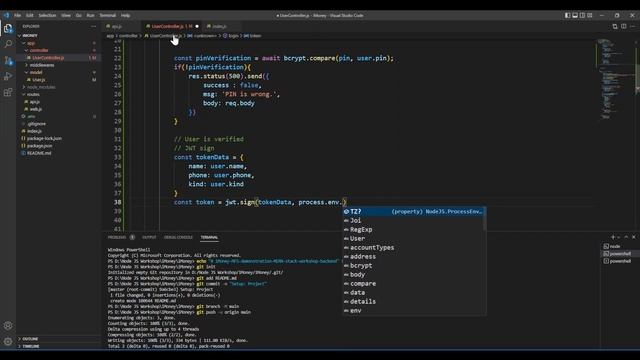640x360 pixels.
Task: Customize layout icon in title bar
Action: tap(590, 15)
